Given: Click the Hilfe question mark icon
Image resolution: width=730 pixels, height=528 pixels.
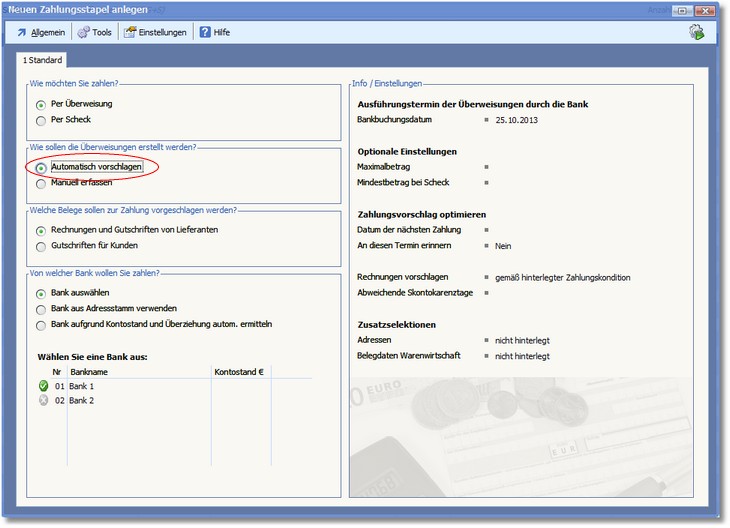Looking at the screenshot, I should (x=205, y=32).
